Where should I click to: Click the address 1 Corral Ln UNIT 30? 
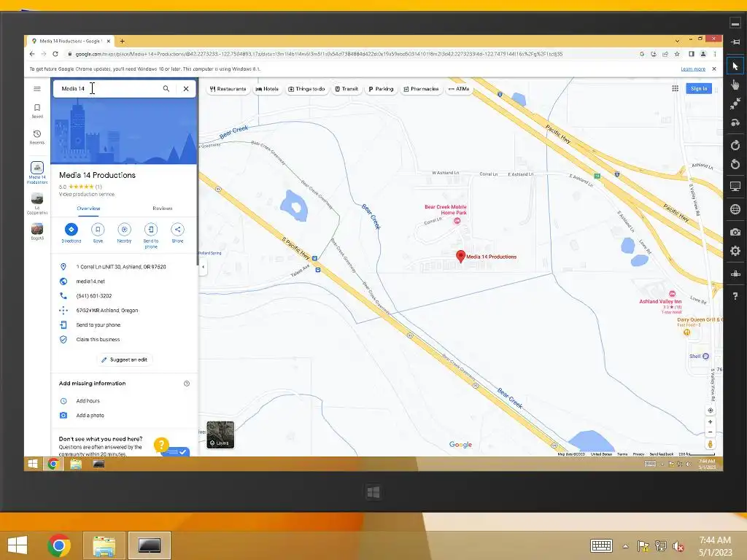pos(121,267)
